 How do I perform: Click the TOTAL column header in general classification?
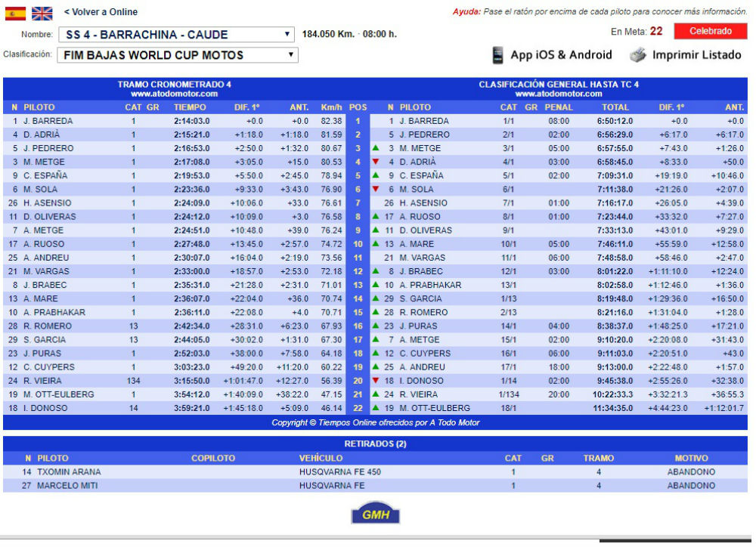pos(615,107)
